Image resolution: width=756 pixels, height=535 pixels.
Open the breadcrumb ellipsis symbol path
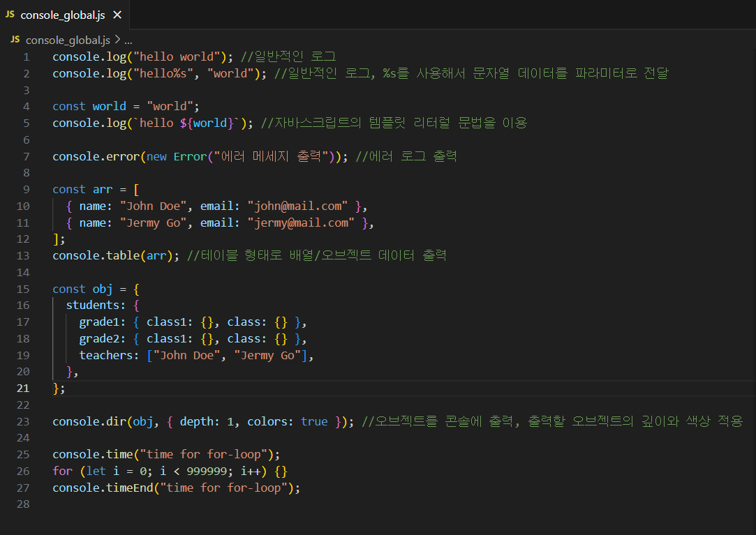pos(128,41)
